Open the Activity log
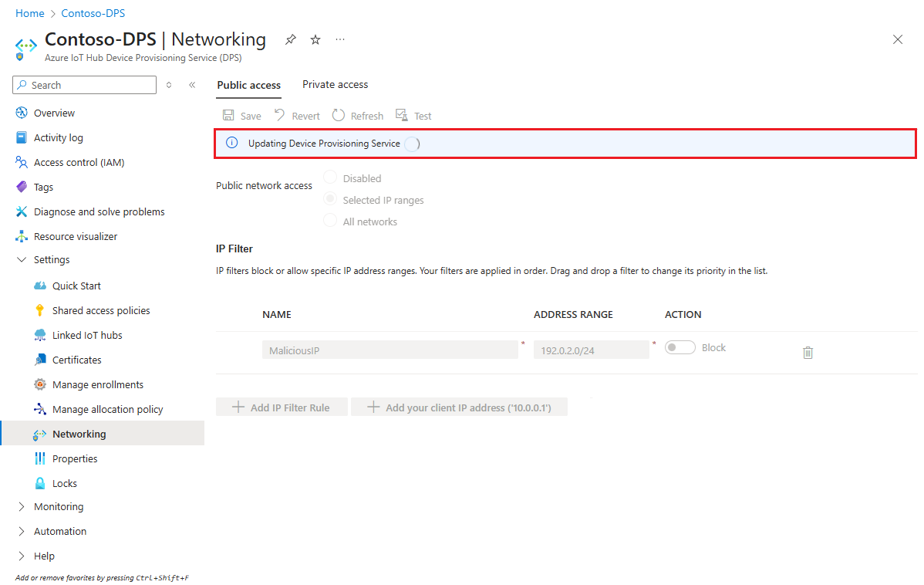924x585 pixels. (x=59, y=137)
